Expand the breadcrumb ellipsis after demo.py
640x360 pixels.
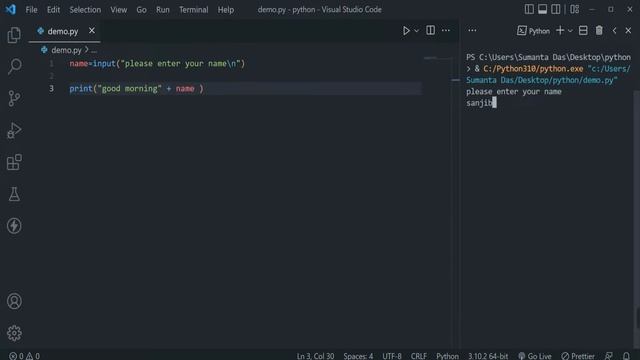pos(94,51)
